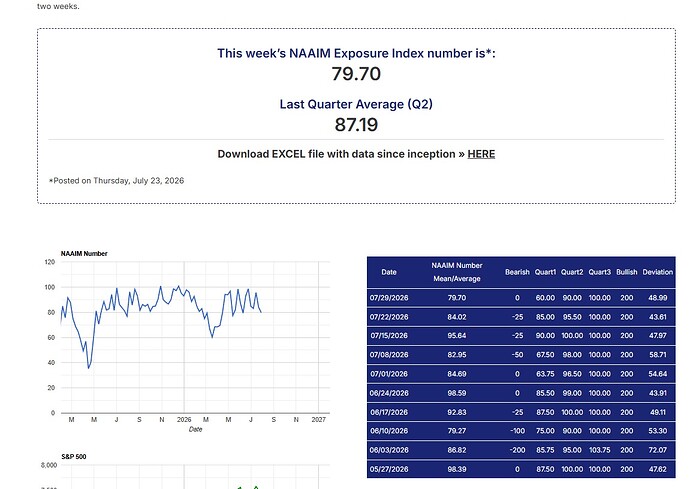Click the 07/29/2026 table row date
The image size is (690, 489).
[389, 298]
